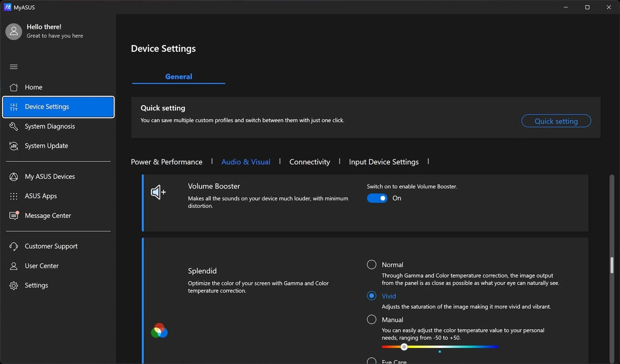Open User Center
The width and height of the screenshot is (620, 364).
58,266
